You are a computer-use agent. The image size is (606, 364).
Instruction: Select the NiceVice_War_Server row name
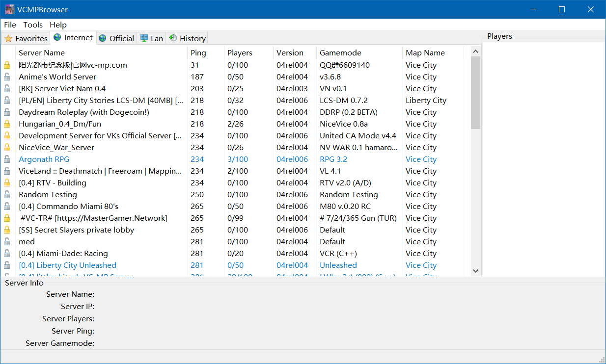click(56, 147)
